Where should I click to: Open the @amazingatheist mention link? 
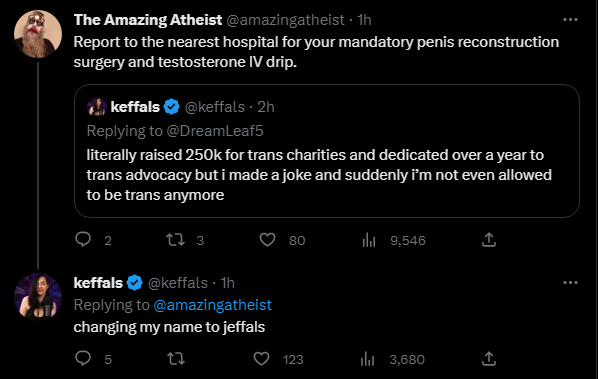point(212,305)
